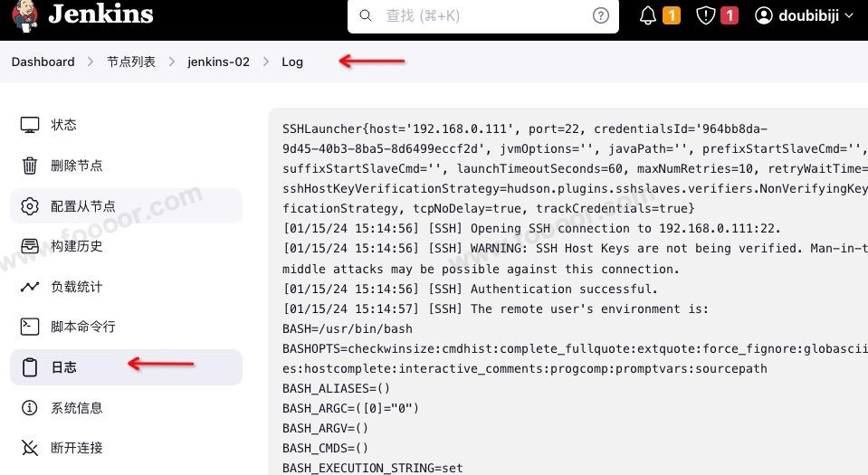Screen dimensions: 868x475
Task: Click the 系统信息 info icon
Action: (x=30, y=408)
